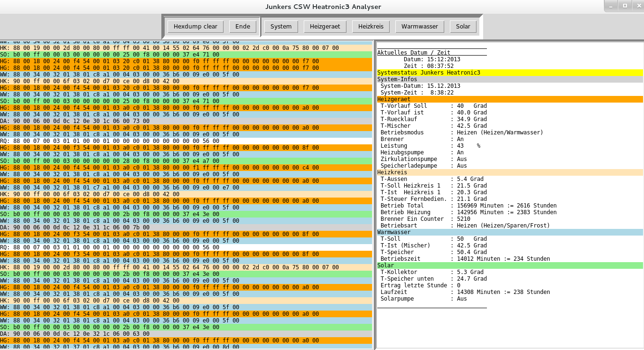Select the T-Vorlauf ist : 40.0 Grad row
This screenshot has height=350, width=644.
click(x=434, y=113)
